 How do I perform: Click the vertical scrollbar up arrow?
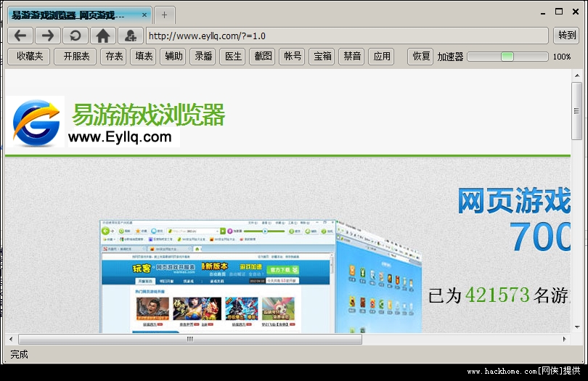pos(577,75)
